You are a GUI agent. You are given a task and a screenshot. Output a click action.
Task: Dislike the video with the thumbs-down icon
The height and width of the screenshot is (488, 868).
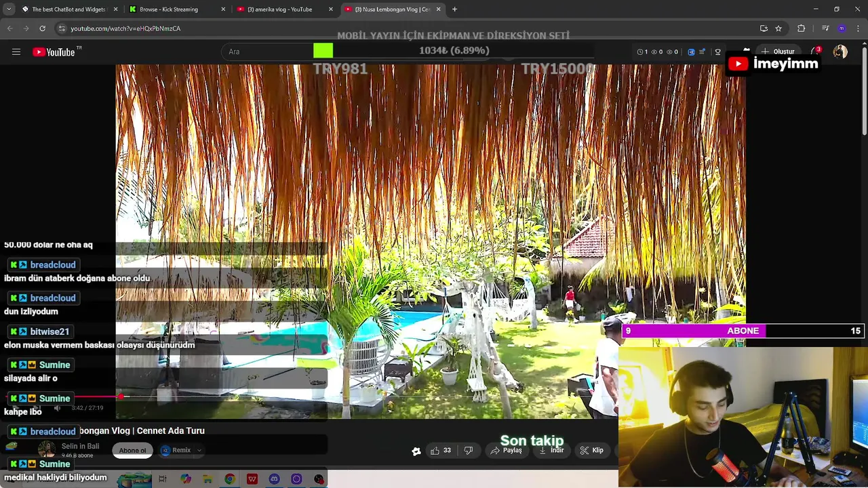tap(468, 450)
